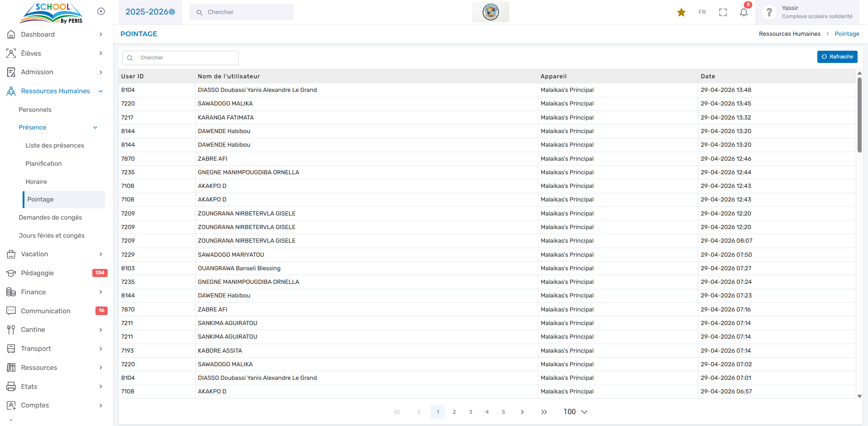868x426 pixels.
Task: Click the Transport bus icon in sidebar
Action: pos(11,349)
